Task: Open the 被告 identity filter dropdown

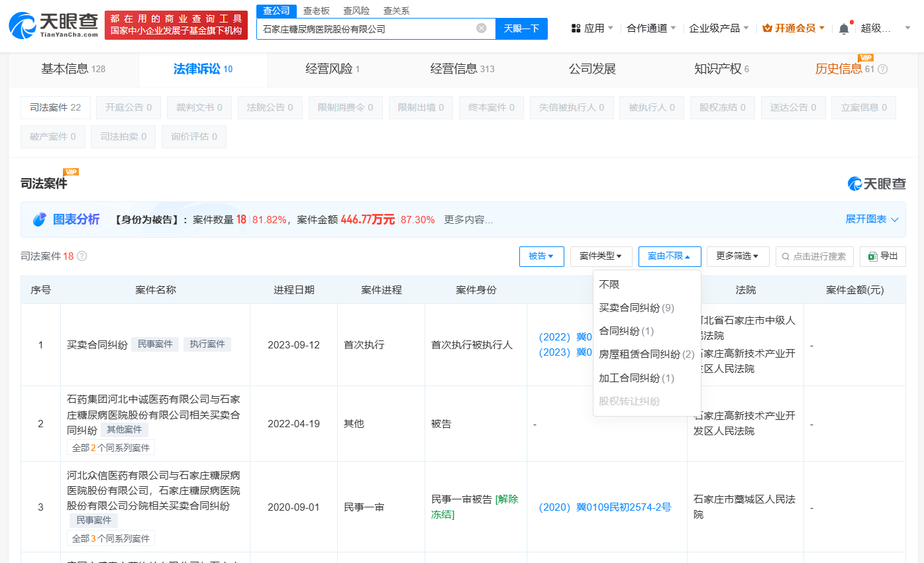Action: coord(542,256)
